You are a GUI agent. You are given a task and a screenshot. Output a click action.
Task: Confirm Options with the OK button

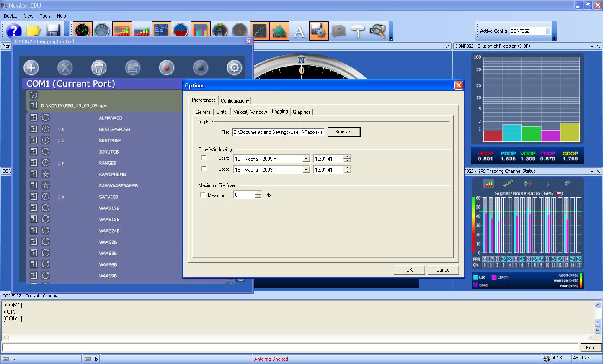click(409, 270)
